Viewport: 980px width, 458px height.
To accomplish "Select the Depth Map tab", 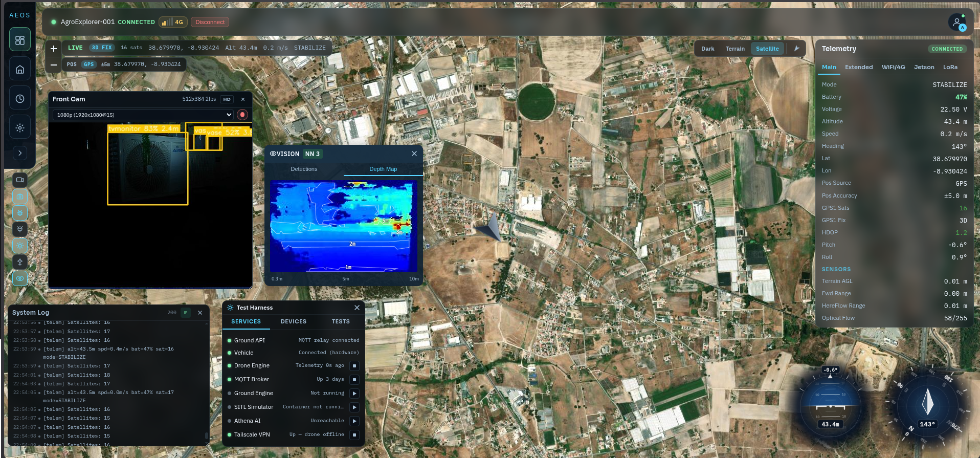I will (383, 169).
